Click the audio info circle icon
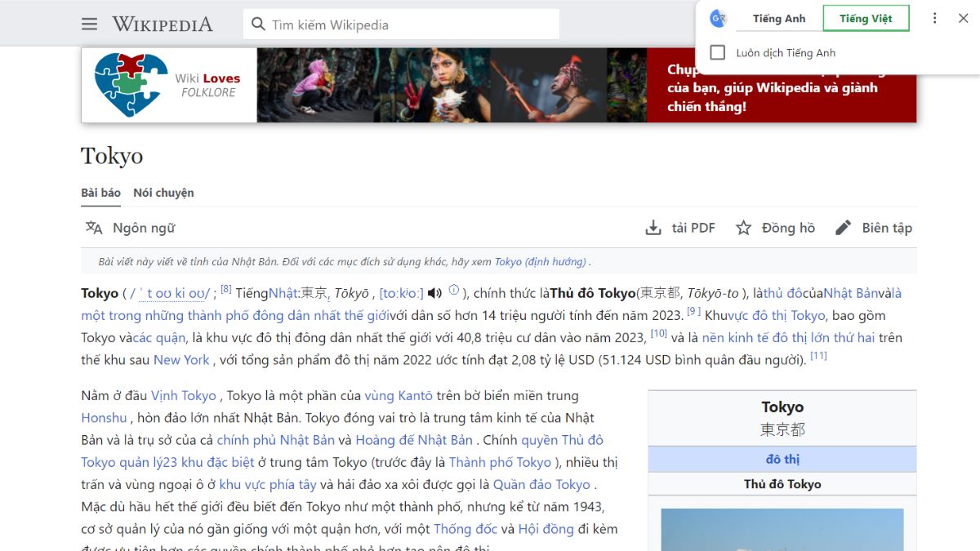Image resolution: width=980 pixels, height=551 pixels. 454,290
